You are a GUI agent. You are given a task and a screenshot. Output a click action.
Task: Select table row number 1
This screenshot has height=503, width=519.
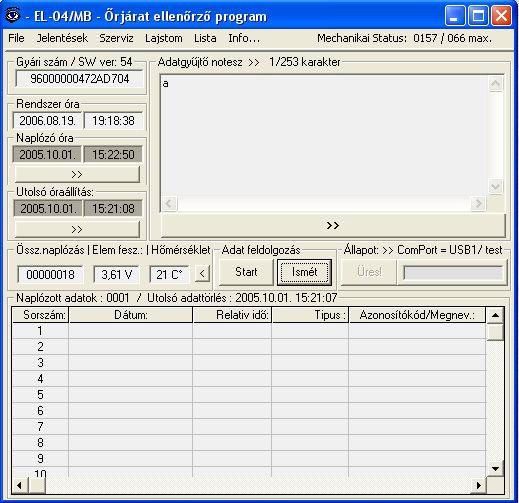click(249, 331)
